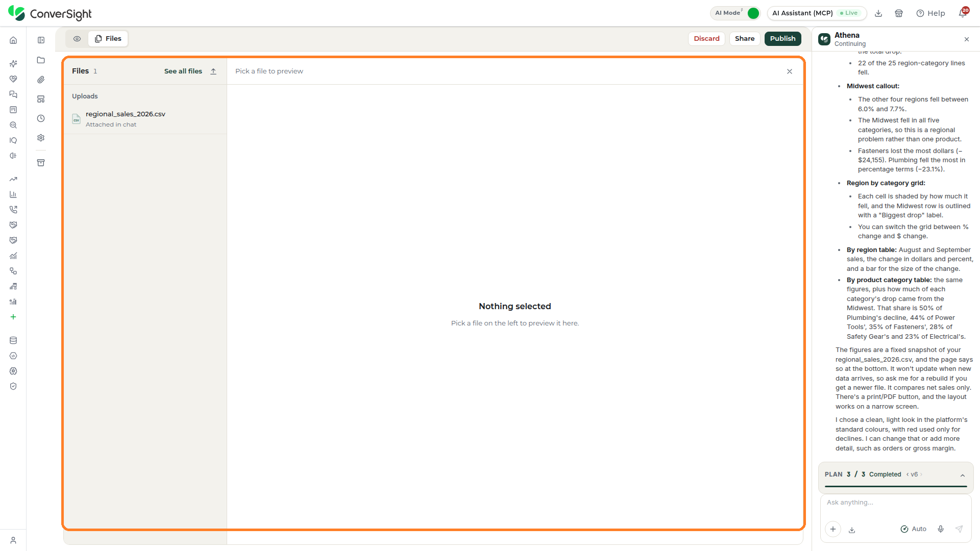Click the trending line arrow icon
Image resolution: width=980 pixels, height=551 pixels.
click(13, 179)
